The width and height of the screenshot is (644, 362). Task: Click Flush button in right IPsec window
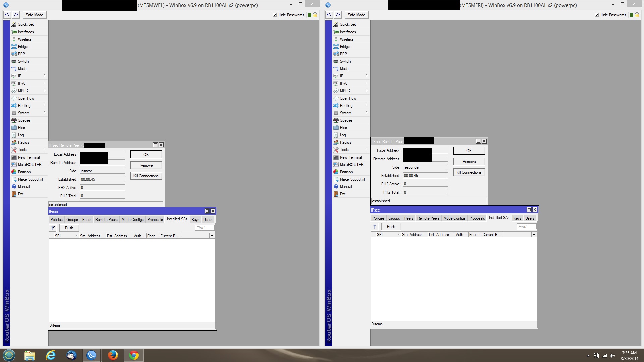[391, 227]
